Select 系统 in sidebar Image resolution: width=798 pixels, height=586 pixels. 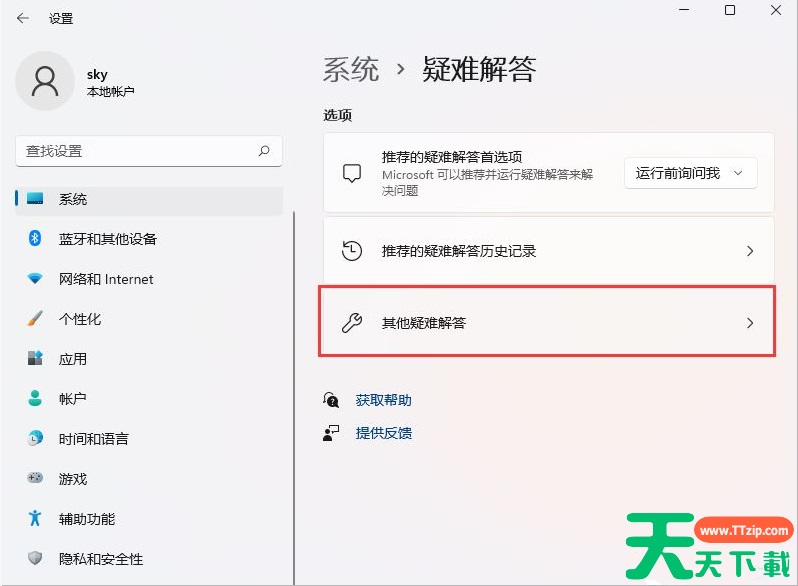click(x=149, y=199)
